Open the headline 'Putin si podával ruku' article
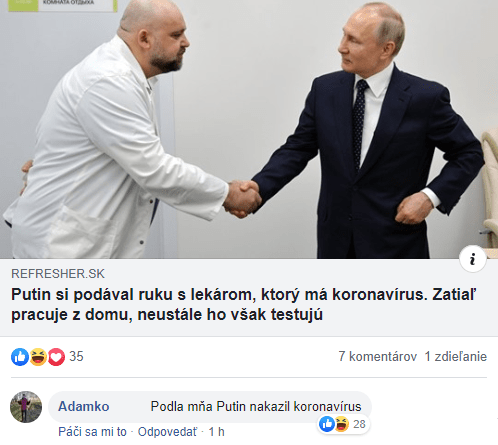The width and height of the screenshot is (498, 445). (244, 304)
